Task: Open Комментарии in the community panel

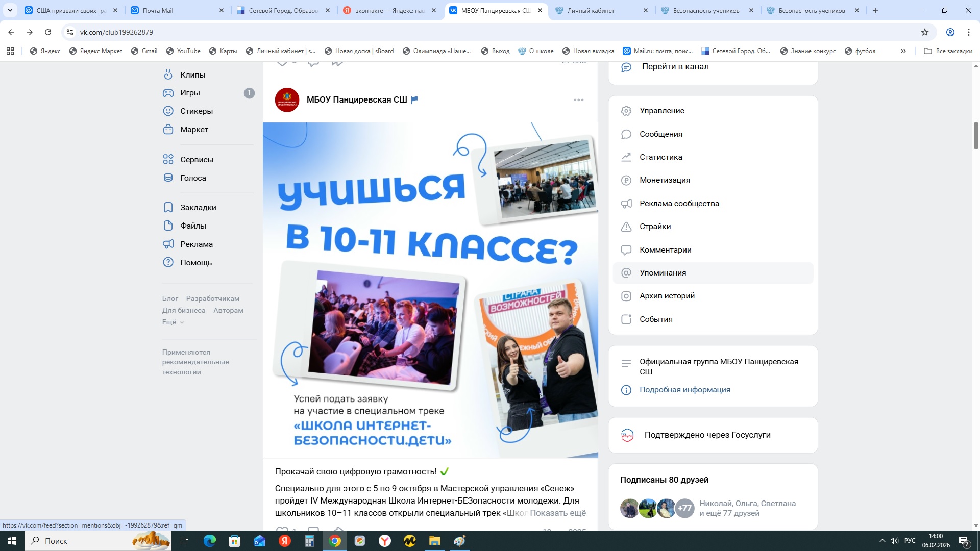Action: 665,249
